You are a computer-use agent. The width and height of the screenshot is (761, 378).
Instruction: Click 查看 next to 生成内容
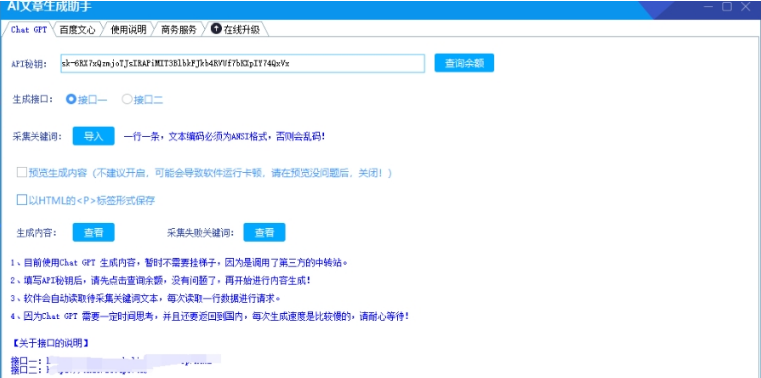pyautogui.click(x=94, y=232)
